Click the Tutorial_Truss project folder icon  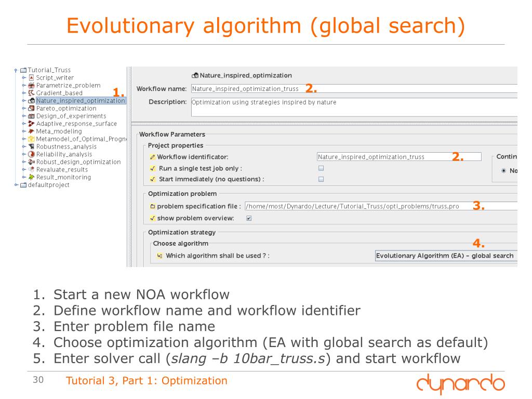coord(23,70)
